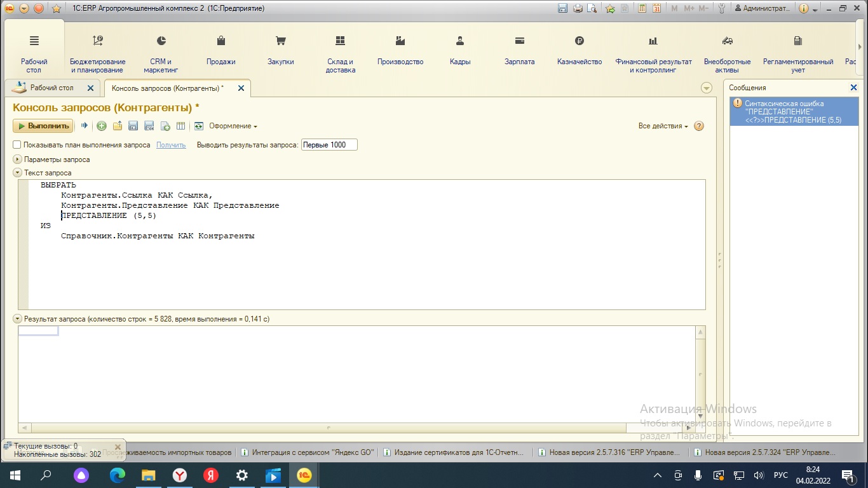The image size is (868, 488).
Task: Open help question mark icon
Action: tap(699, 126)
